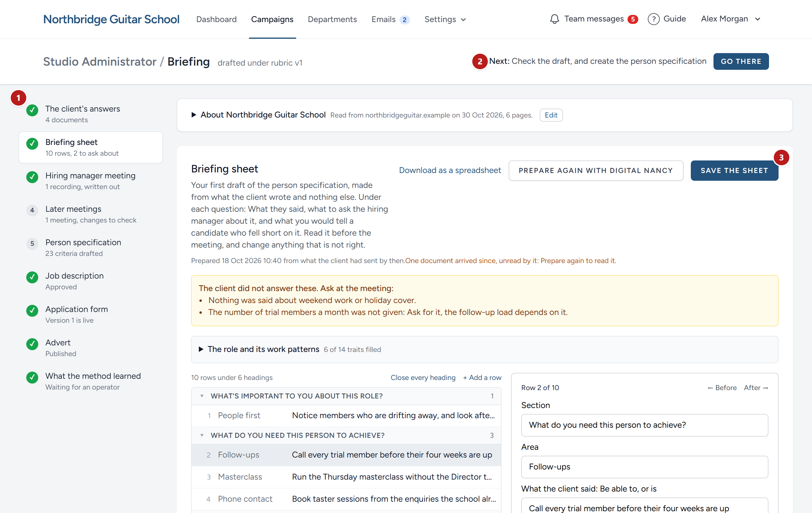Select the People first row
This screenshot has width=812, height=513.
click(x=346, y=415)
